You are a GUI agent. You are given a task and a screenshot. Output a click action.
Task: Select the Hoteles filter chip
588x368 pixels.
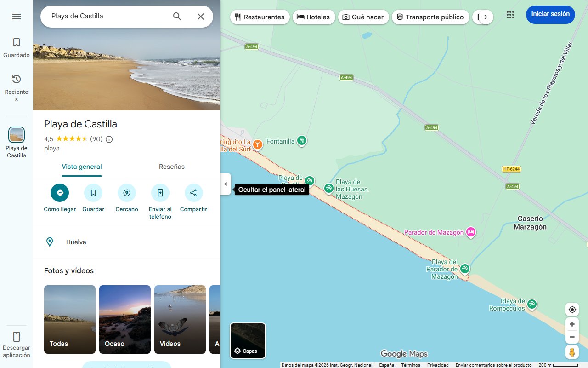pyautogui.click(x=314, y=17)
